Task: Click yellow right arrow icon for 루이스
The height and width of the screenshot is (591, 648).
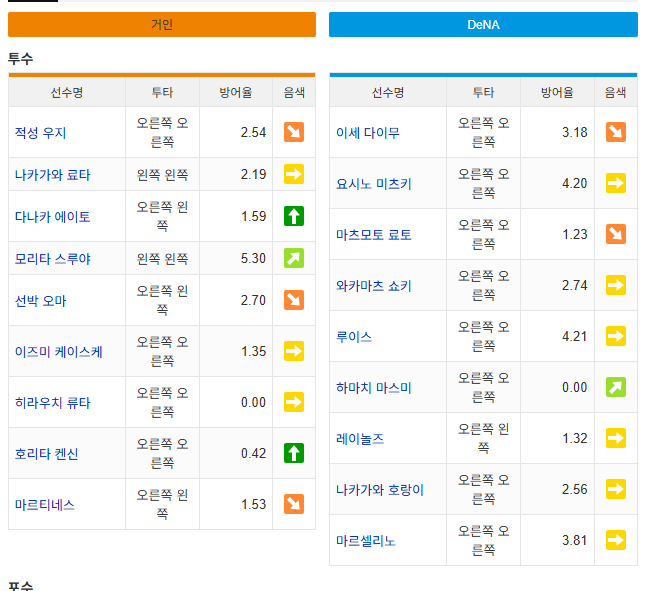Action: pos(616,336)
